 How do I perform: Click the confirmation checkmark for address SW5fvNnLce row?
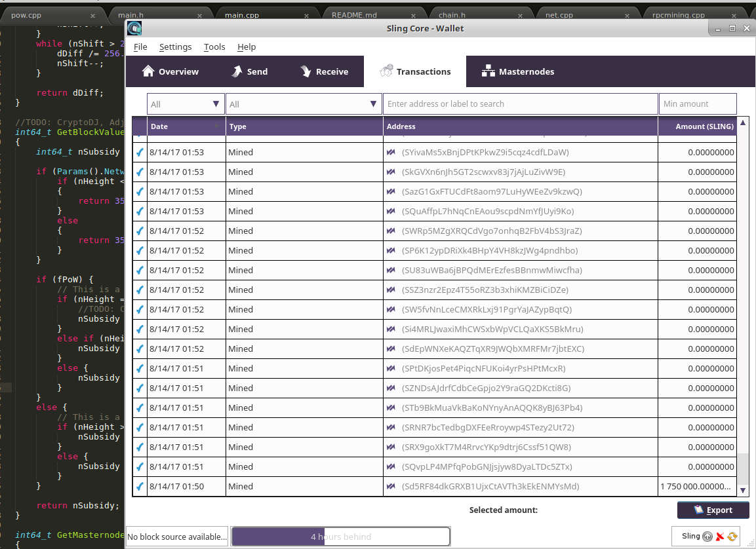(140, 310)
